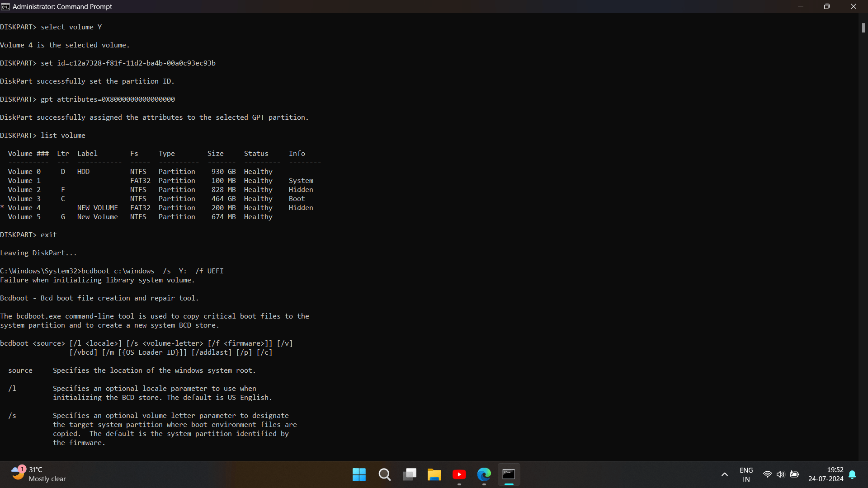Open Wi-Fi network quick settings
This screenshot has width=868, height=488.
[x=767, y=474]
